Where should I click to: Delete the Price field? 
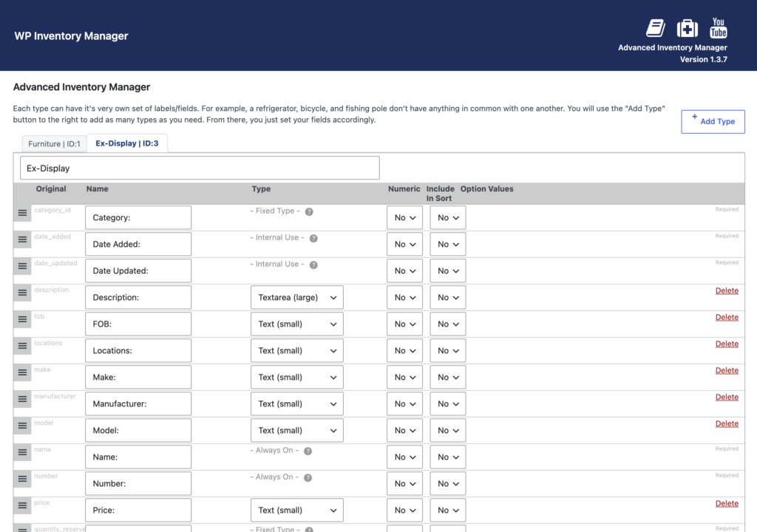727,503
